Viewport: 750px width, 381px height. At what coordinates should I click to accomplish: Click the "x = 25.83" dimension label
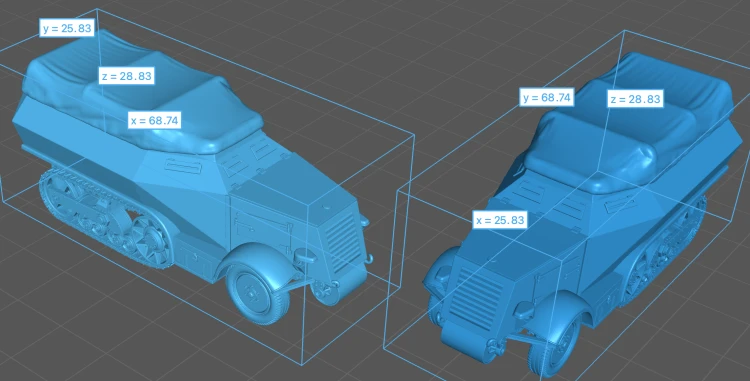[x=500, y=220]
